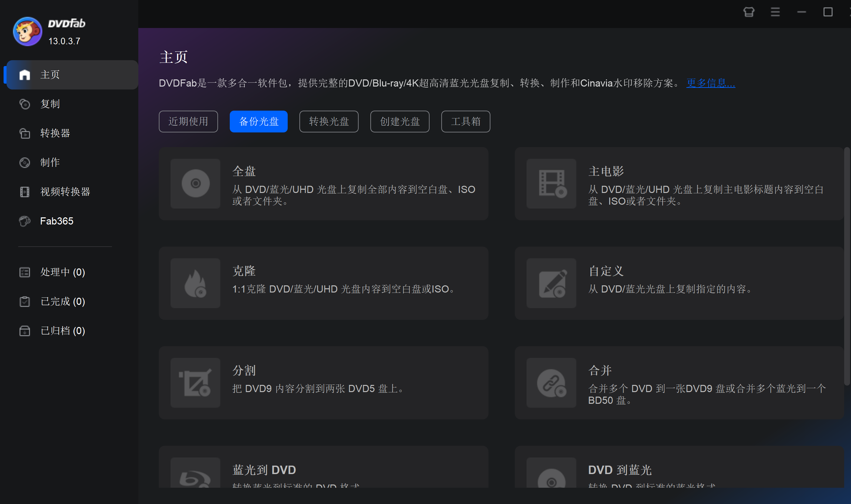Viewport: 851px width, 504px height.
Task: Choose 蓝光到 DVD mode title
Action: tap(264, 470)
